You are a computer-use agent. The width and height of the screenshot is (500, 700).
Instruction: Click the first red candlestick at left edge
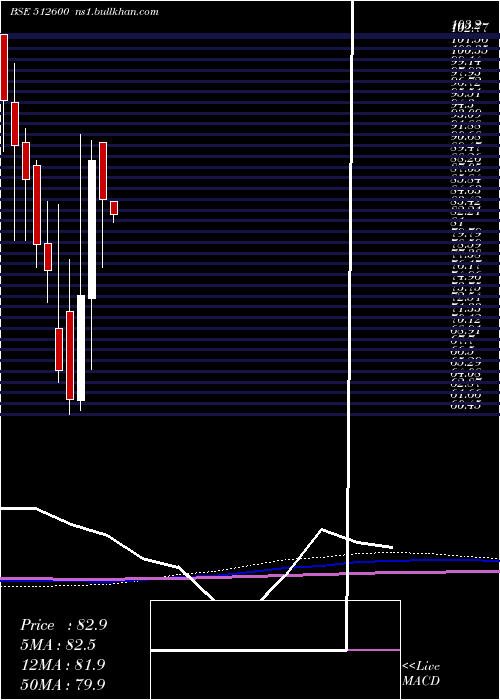(x=4, y=67)
